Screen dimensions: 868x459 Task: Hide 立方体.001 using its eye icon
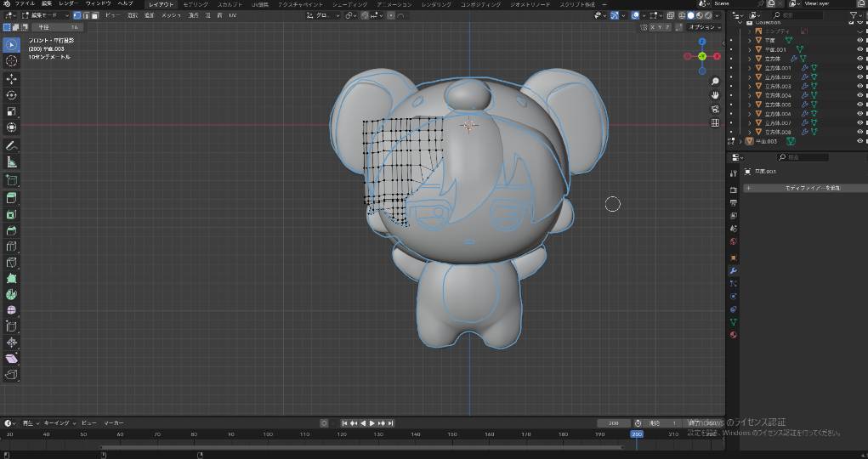859,68
